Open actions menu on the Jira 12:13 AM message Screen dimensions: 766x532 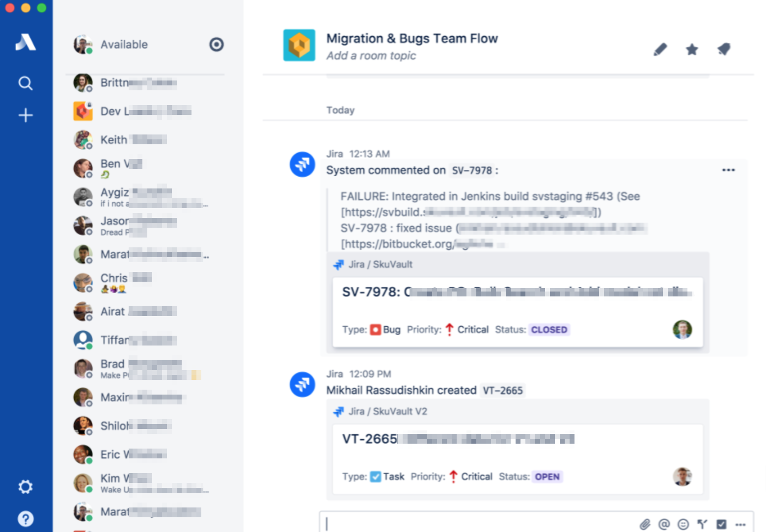(728, 170)
